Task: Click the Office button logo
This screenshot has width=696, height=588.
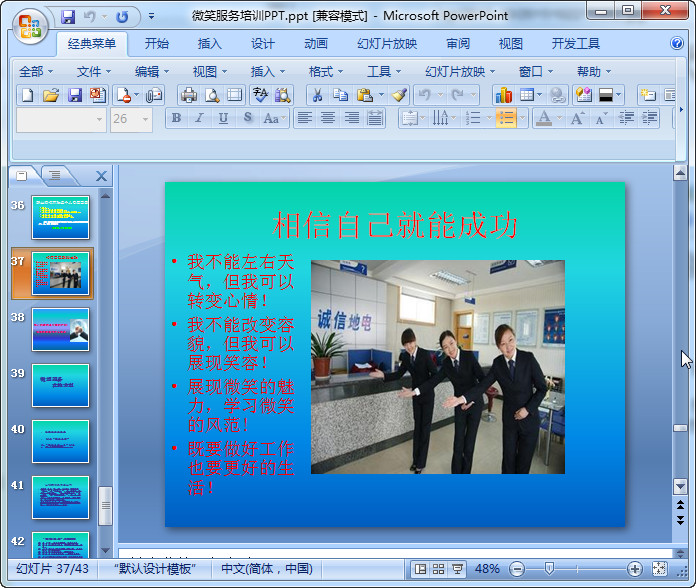Action: click(30, 26)
